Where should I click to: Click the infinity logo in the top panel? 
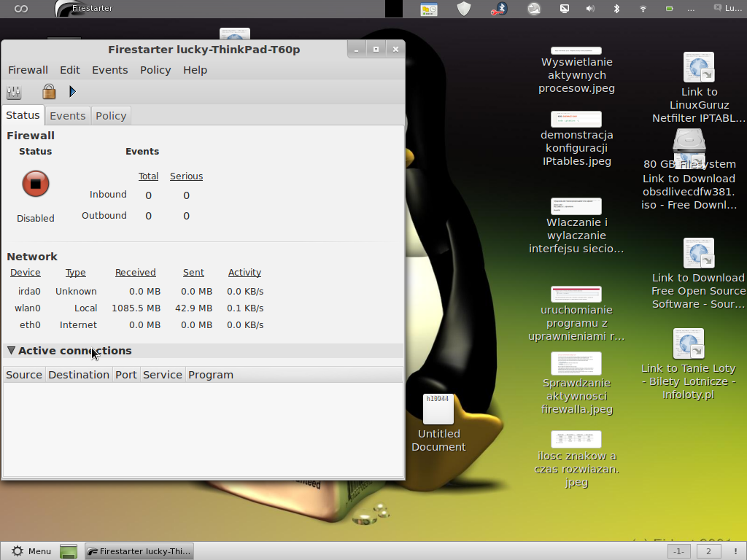click(x=21, y=9)
